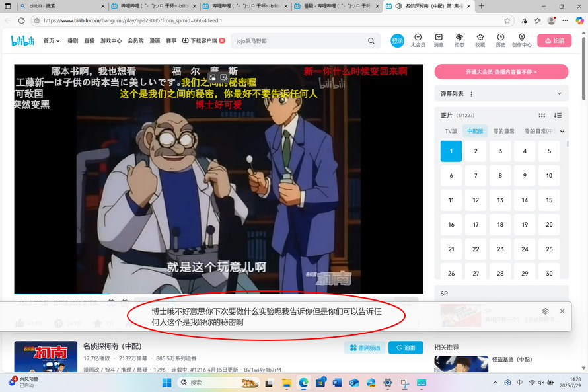This screenshot has height=392, width=588.
Task: Select the TV版 tab
Action: point(451,131)
